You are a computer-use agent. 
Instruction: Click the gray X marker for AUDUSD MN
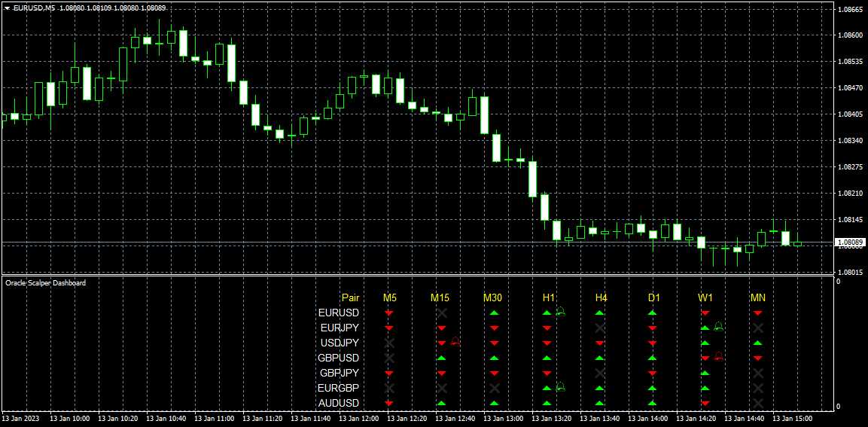pyautogui.click(x=758, y=403)
